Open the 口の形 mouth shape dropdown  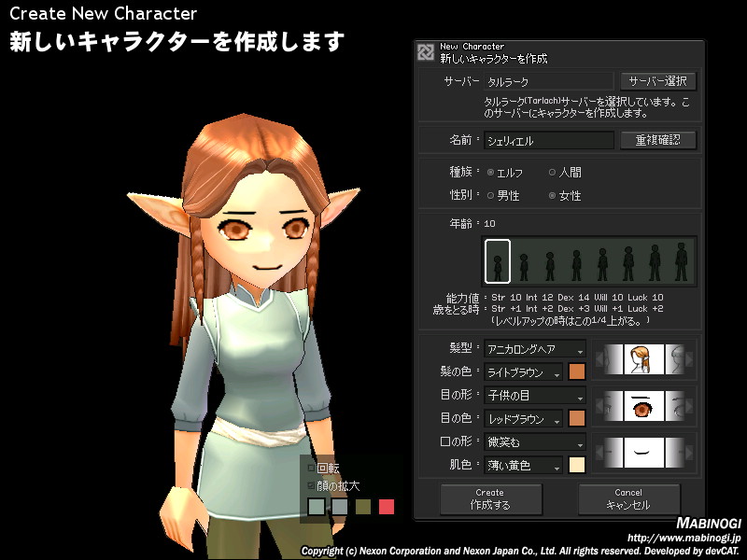point(534,441)
